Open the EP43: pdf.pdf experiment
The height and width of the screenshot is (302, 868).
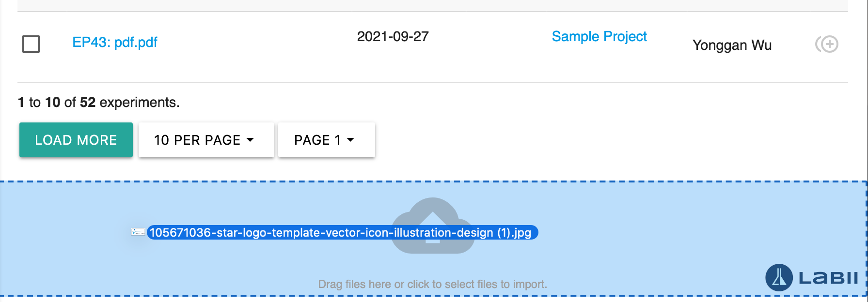click(x=115, y=42)
